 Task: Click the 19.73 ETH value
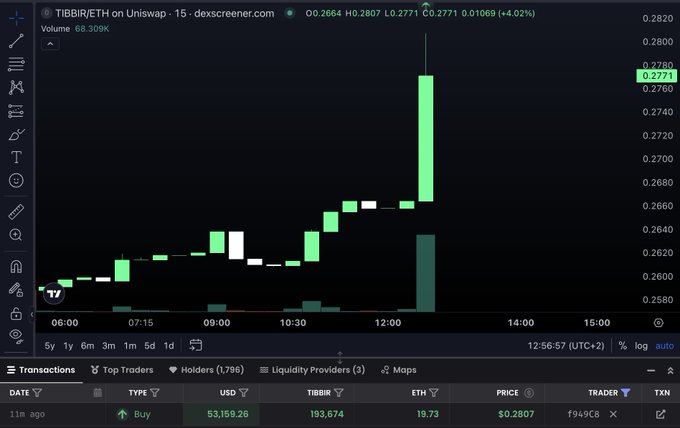point(428,414)
